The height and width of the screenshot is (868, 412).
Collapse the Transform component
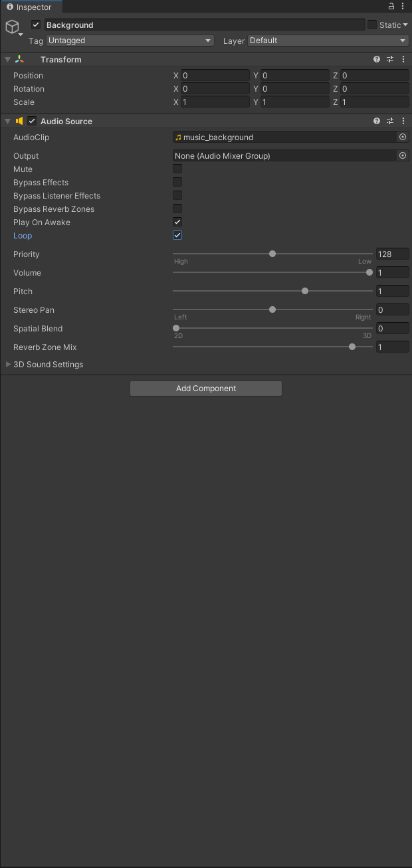pyautogui.click(x=7, y=59)
